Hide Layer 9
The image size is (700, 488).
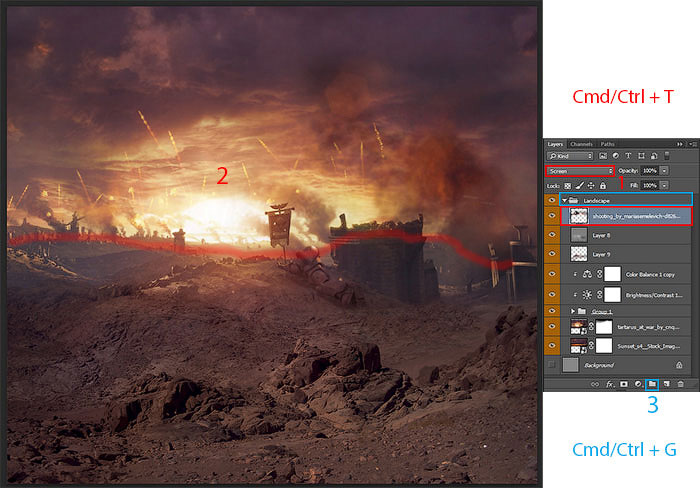click(x=552, y=254)
